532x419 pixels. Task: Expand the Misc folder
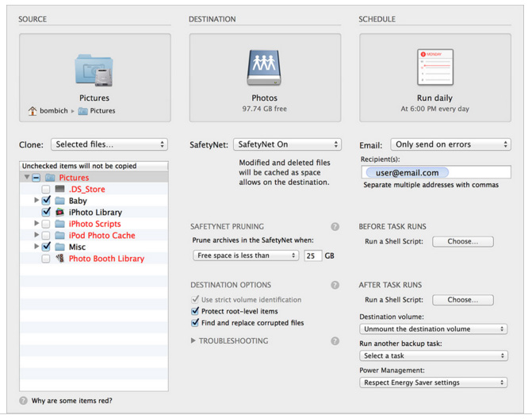(36, 246)
